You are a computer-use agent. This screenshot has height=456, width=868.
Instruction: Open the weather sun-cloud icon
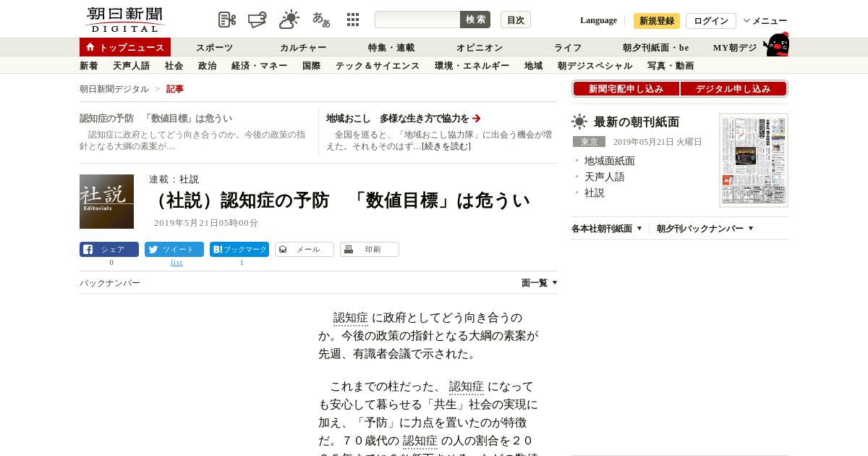(289, 20)
